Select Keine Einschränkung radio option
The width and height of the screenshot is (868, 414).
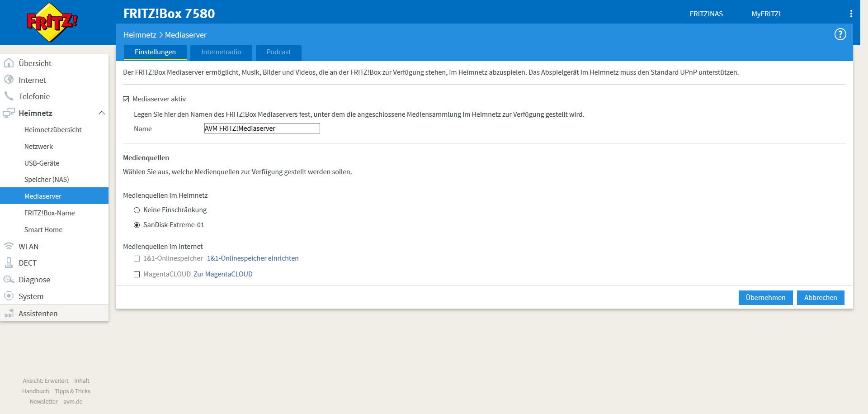[137, 210]
